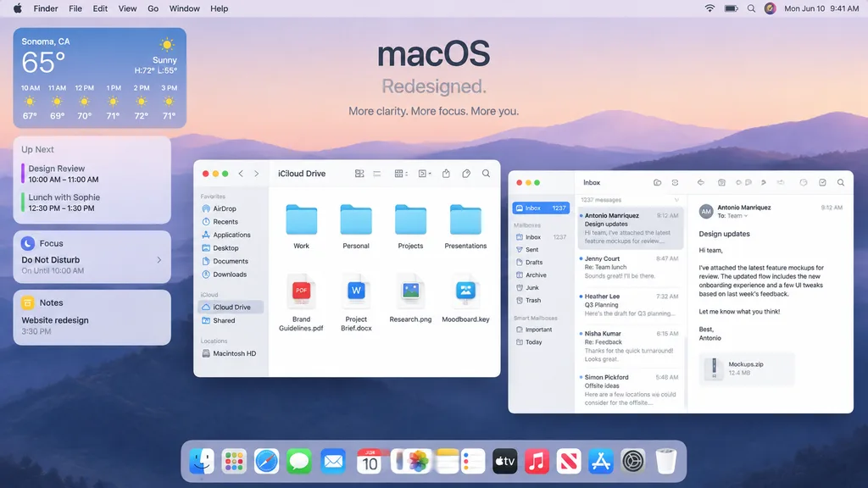This screenshot has height=488, width=868.
Task: Launch Messages from the Dock
Action: 299,462
